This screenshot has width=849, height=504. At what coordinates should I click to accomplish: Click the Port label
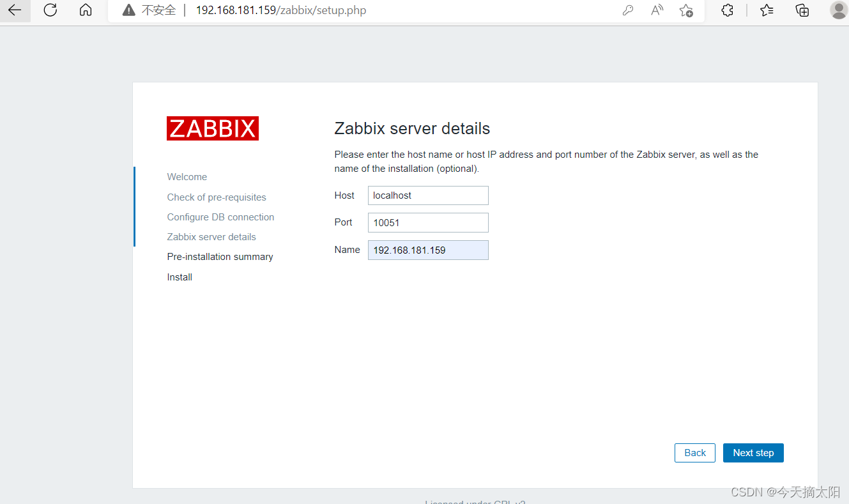(343, 222)
